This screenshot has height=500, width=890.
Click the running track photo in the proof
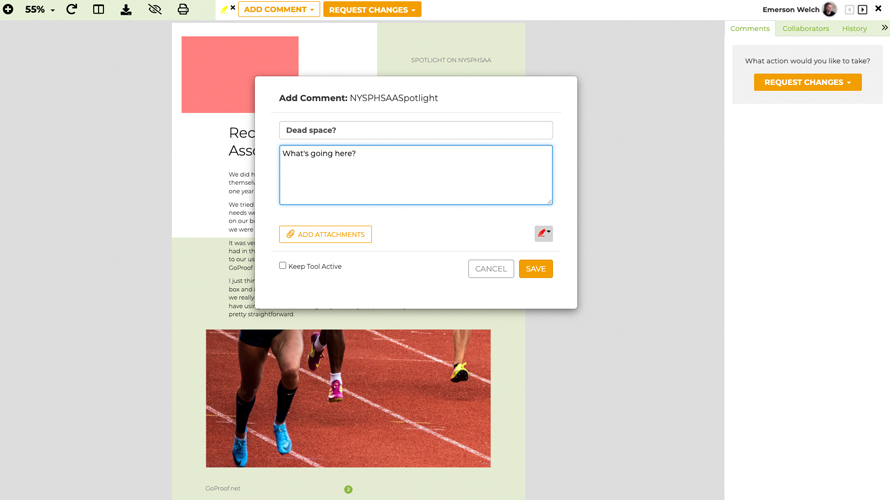348,398
